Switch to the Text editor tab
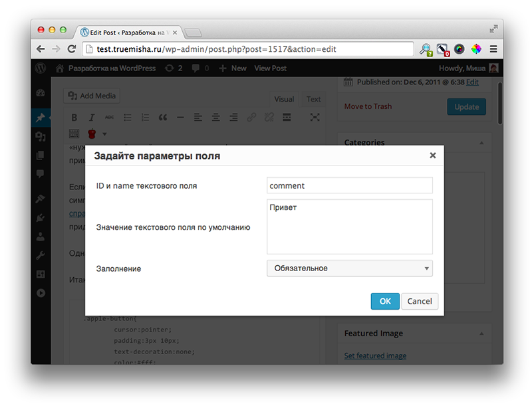The width and height of the screenshot is (532, 408). pyautogui.click(x=313, y=99)
